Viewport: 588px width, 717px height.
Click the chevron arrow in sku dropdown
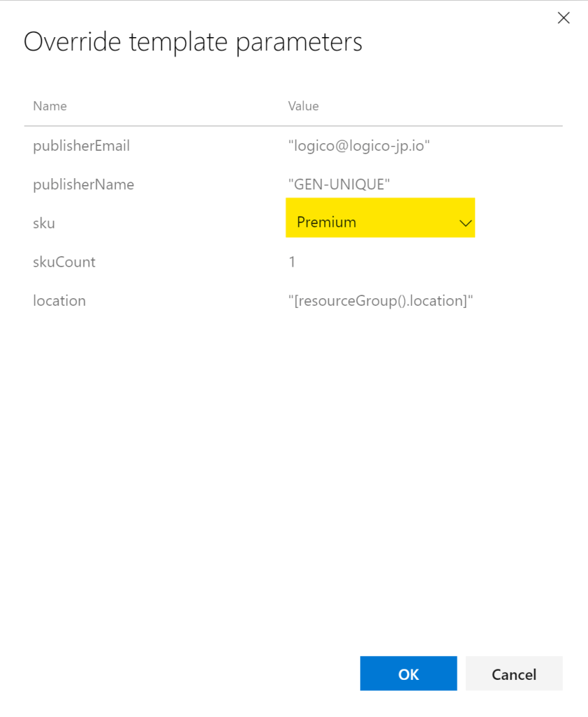[x=465, y=223]
